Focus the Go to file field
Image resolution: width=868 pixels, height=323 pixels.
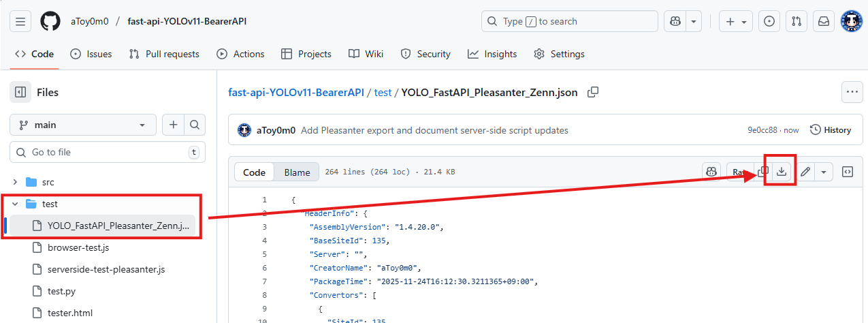pyautogui.click(x=108, y=152)
